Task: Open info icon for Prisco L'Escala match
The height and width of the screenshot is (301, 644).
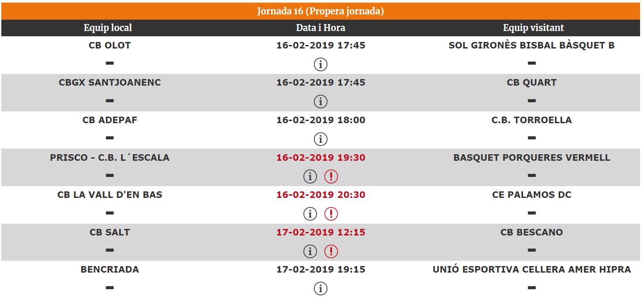Action: tap(310, 176)
